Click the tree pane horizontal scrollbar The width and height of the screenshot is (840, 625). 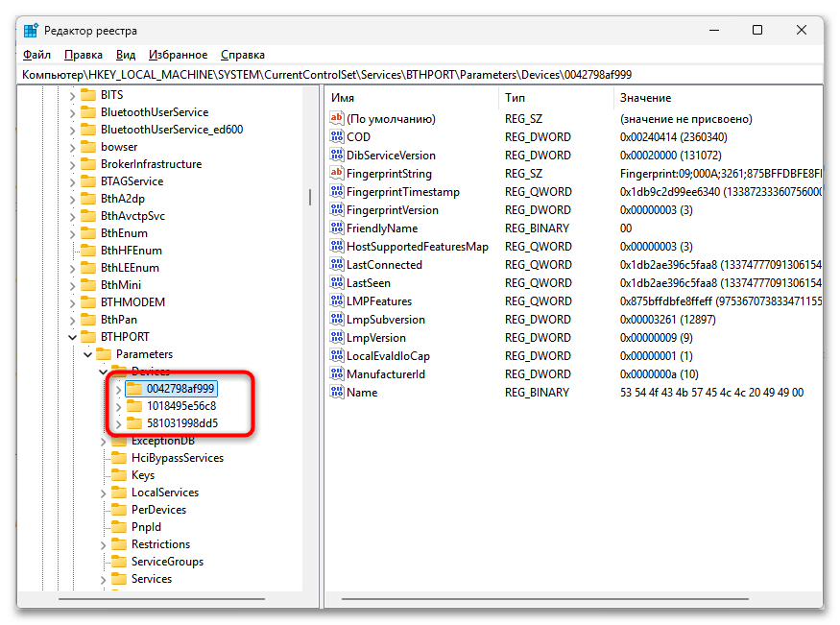(161, 599)
